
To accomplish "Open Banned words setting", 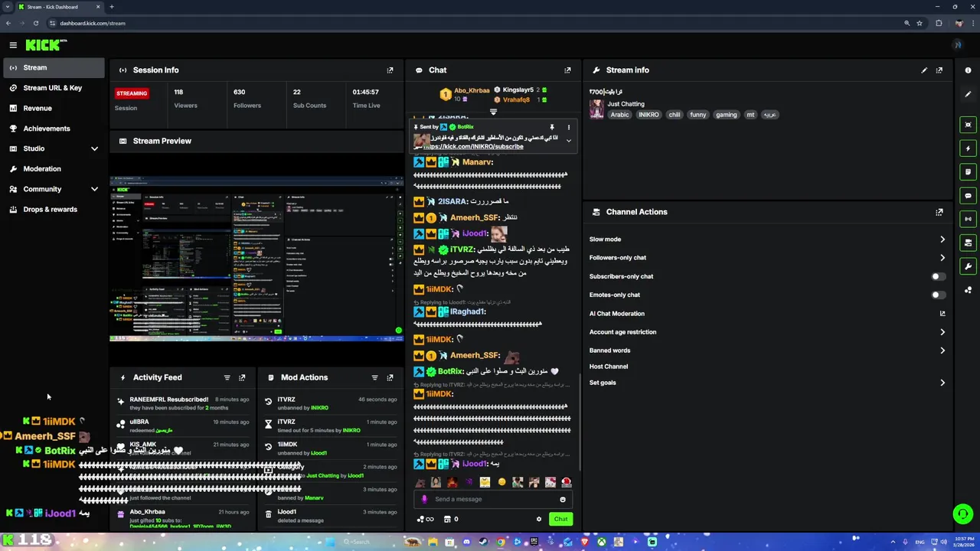I will point(610,350).
